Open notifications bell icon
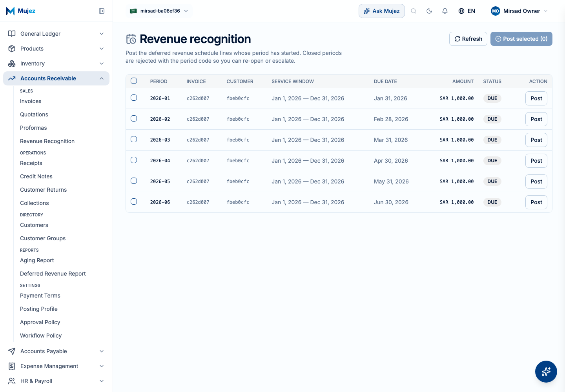This screenshot has width=565, height=392. (x=445, y=11)
